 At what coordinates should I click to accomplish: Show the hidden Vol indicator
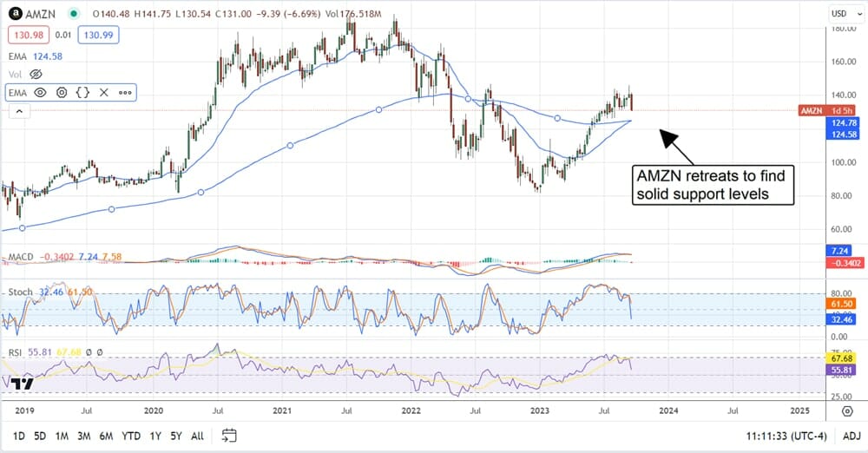[36, 75]
